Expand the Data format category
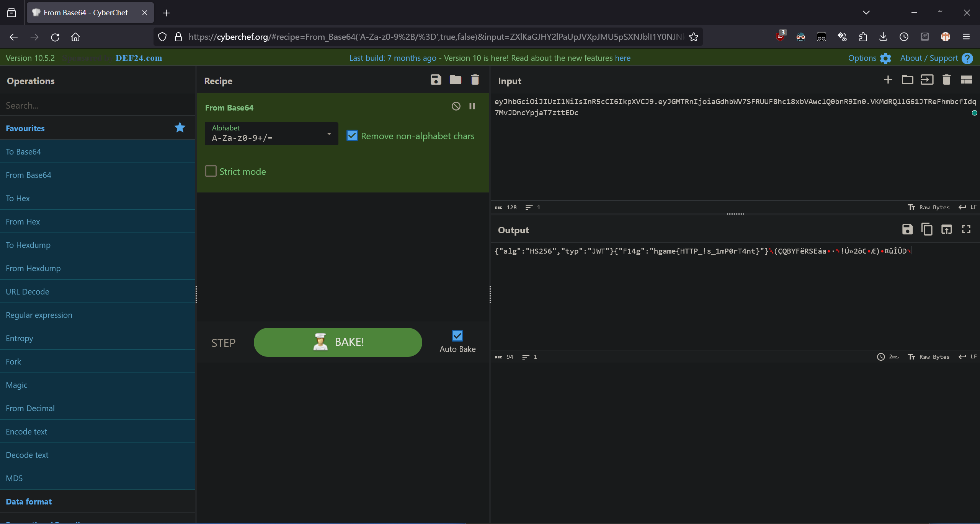 pos(29,501)
